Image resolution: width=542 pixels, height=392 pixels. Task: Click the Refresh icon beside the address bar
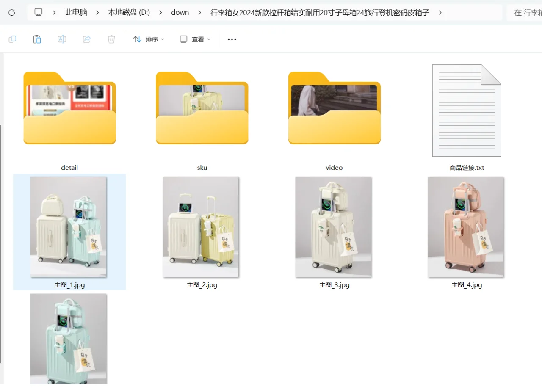click(x=11, y=12)
